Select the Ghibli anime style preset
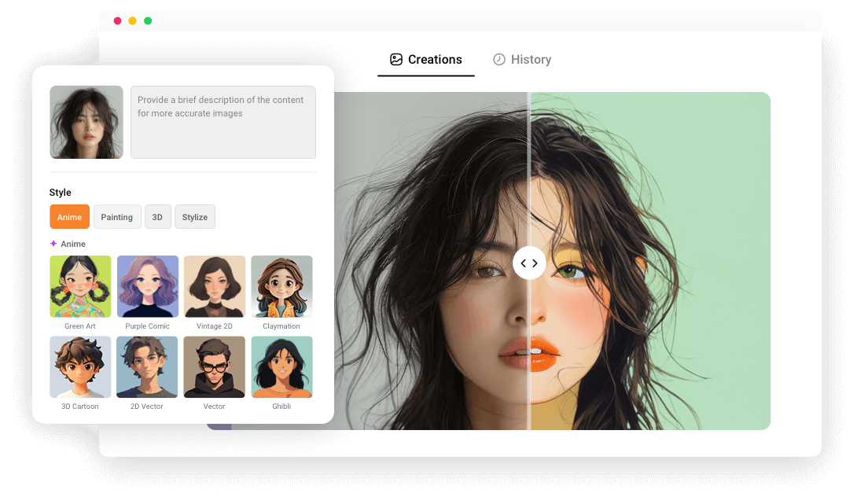Viewport: 861px width, 504px height. 281,366
